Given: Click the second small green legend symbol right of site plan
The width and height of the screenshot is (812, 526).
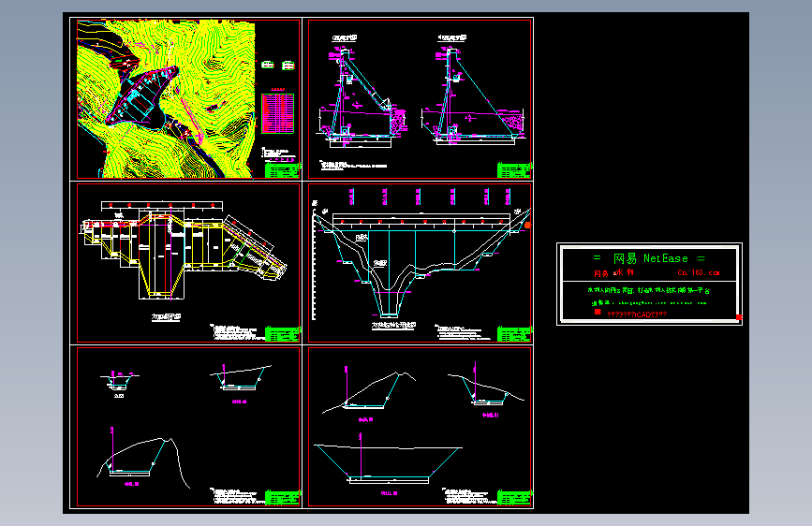Looking at the screenshot, I should pyautogui.click(x=288, y=66).
